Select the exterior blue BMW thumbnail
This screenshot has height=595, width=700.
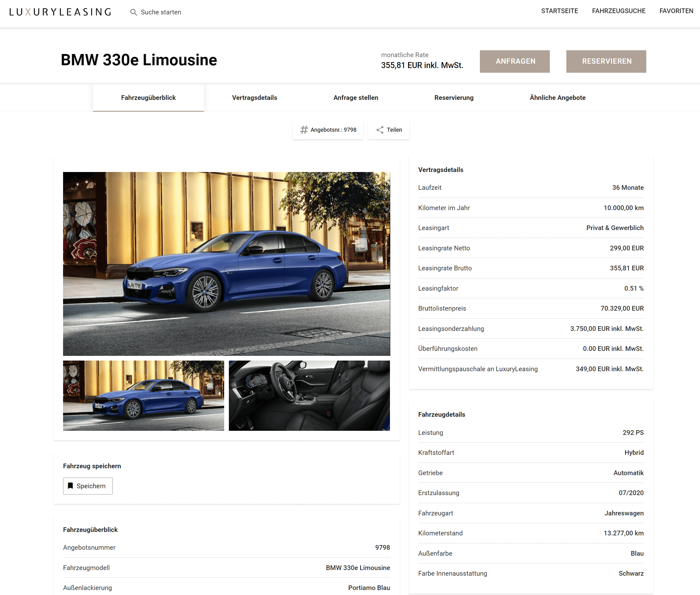pos(143,395)
